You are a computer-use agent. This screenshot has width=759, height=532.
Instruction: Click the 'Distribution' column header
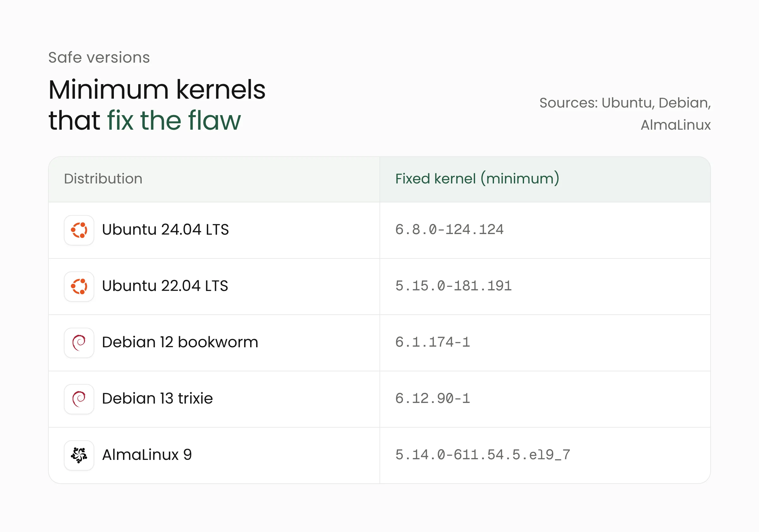pos(103,178)
